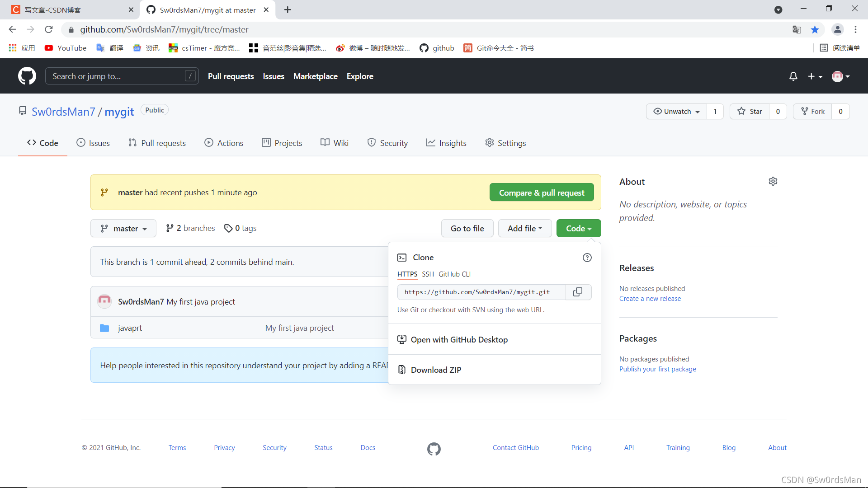868x488 pixels.
Task: Click the Sw0rdsMan7 commit author avatar
Action: coord(104,301)
